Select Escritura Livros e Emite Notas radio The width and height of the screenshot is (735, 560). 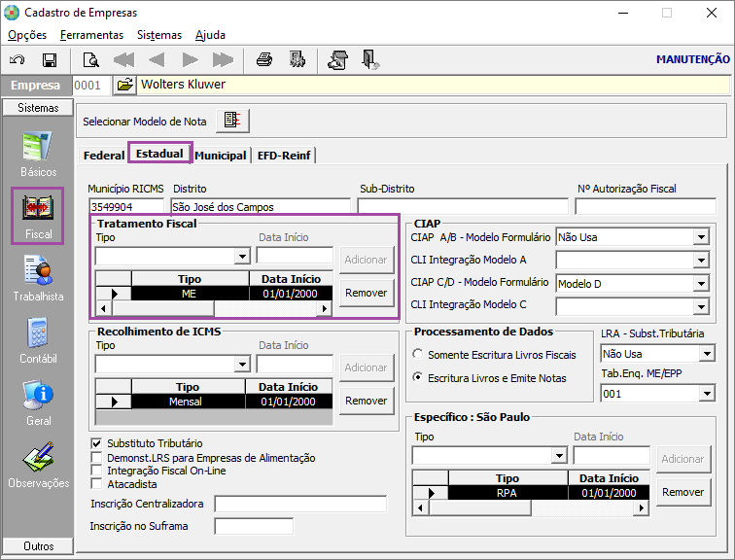click(418, 377)
